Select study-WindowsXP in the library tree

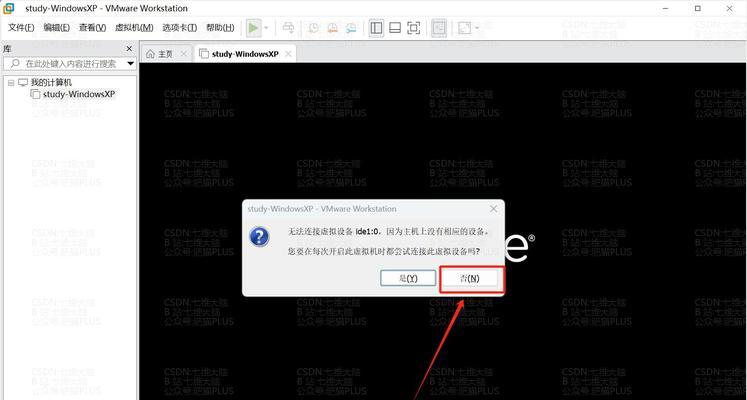pyautogui.click(x=79, y=94)
